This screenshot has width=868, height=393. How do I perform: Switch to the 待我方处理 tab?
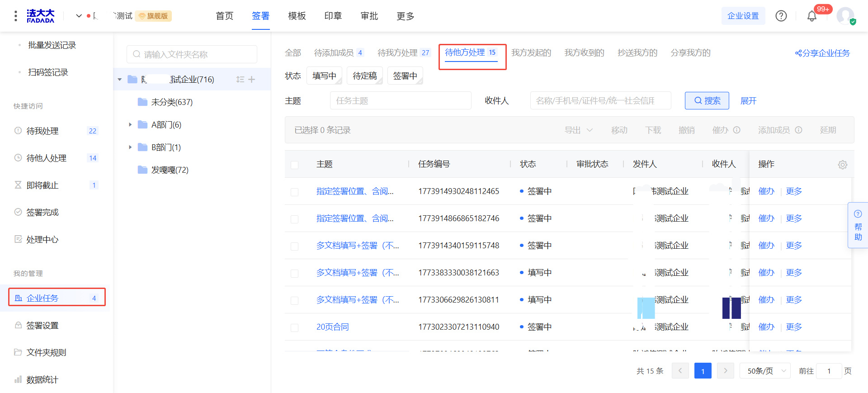(404, 53)
